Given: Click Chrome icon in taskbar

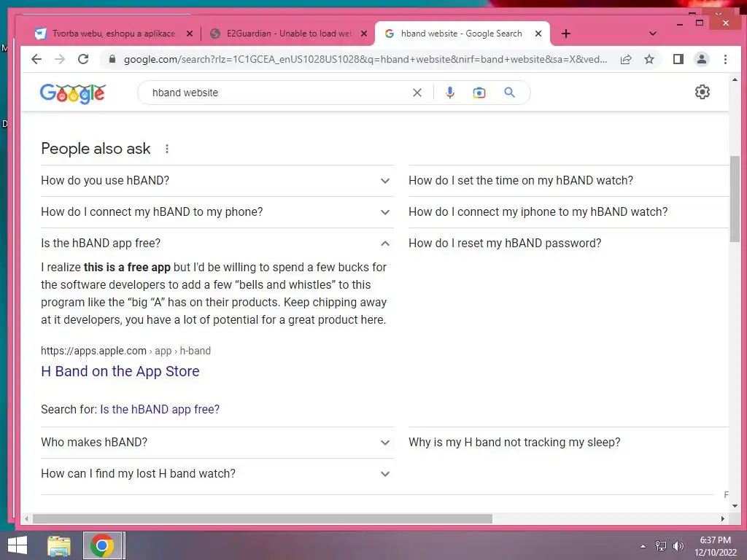Looking at the screenshot, I should point(102,545).
